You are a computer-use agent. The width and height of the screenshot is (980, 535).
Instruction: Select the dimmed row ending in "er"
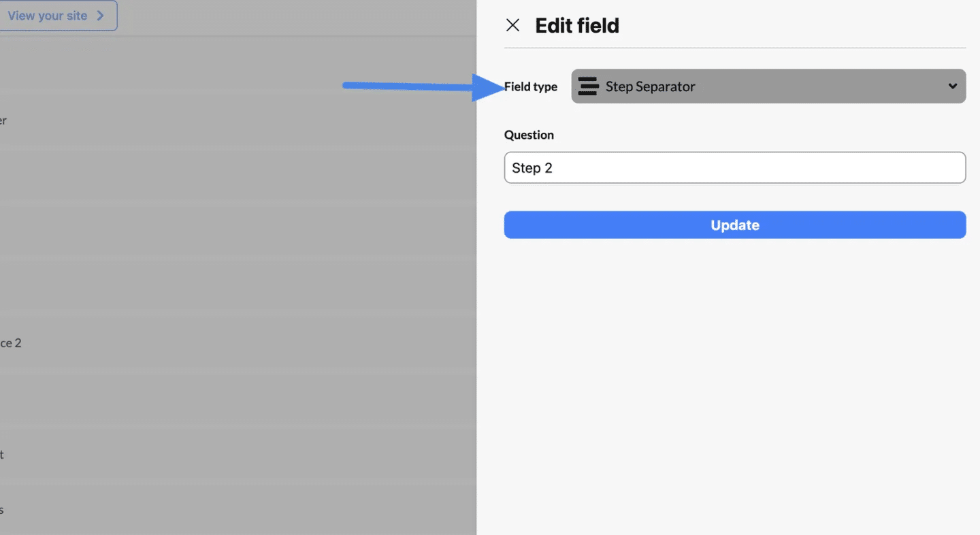click(238, 120)
